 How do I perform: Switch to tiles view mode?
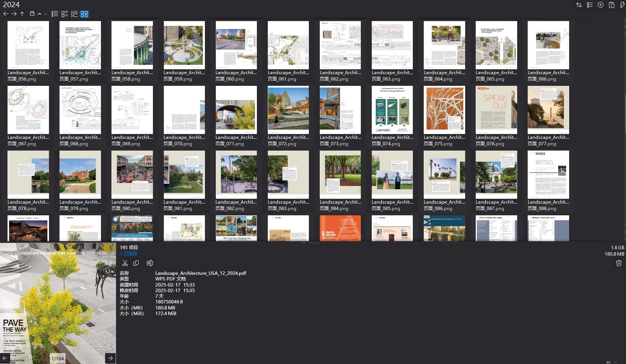coord(64,14)
